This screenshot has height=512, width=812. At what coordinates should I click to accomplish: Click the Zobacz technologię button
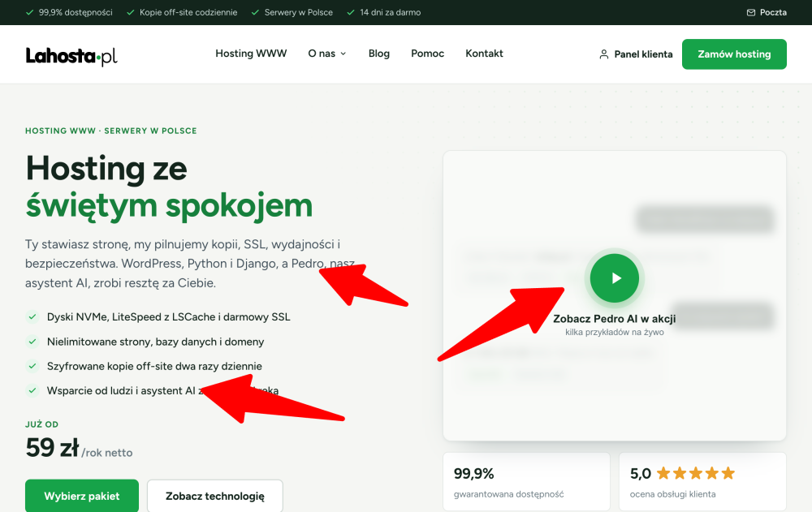[x=215, y=496]
